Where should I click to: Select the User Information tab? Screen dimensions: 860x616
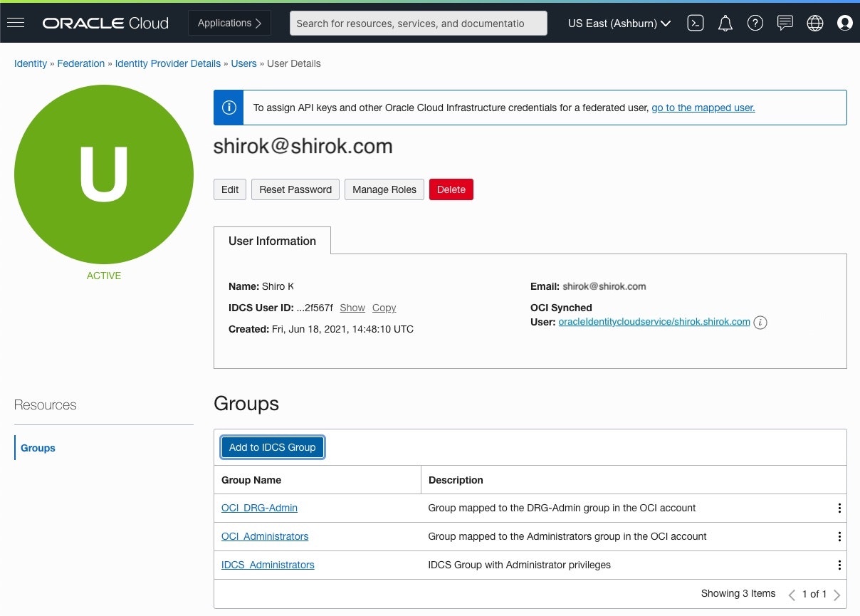pyautogui.click(x=272, y=241)
